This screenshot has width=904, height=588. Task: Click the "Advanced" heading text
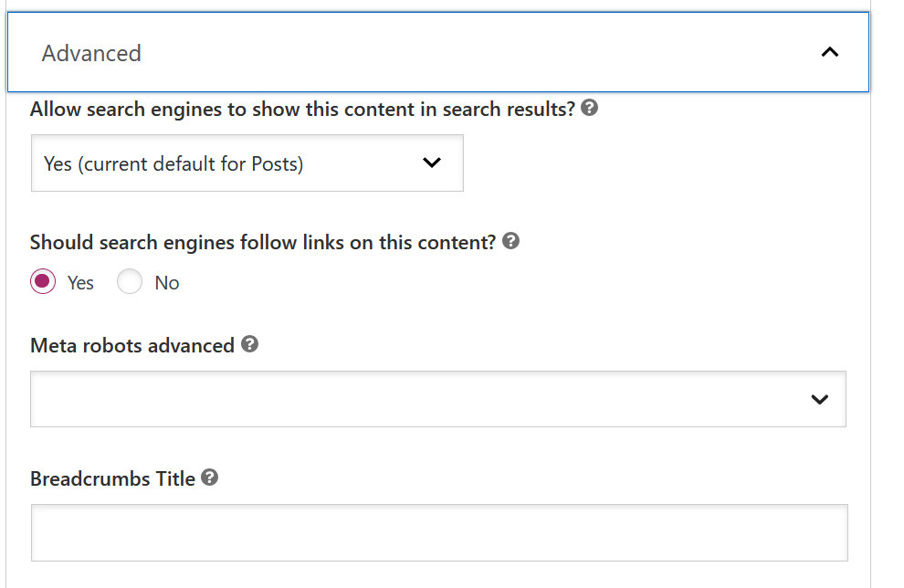(x=91, y=53)
